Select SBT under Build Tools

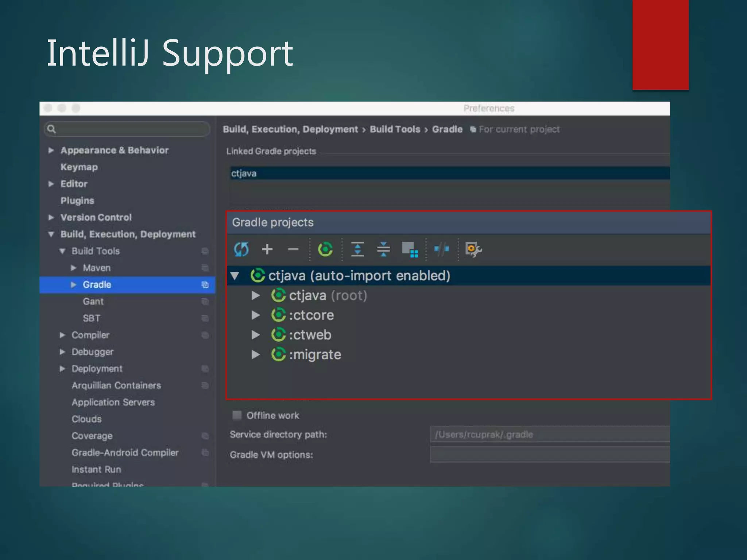(91, 318)
